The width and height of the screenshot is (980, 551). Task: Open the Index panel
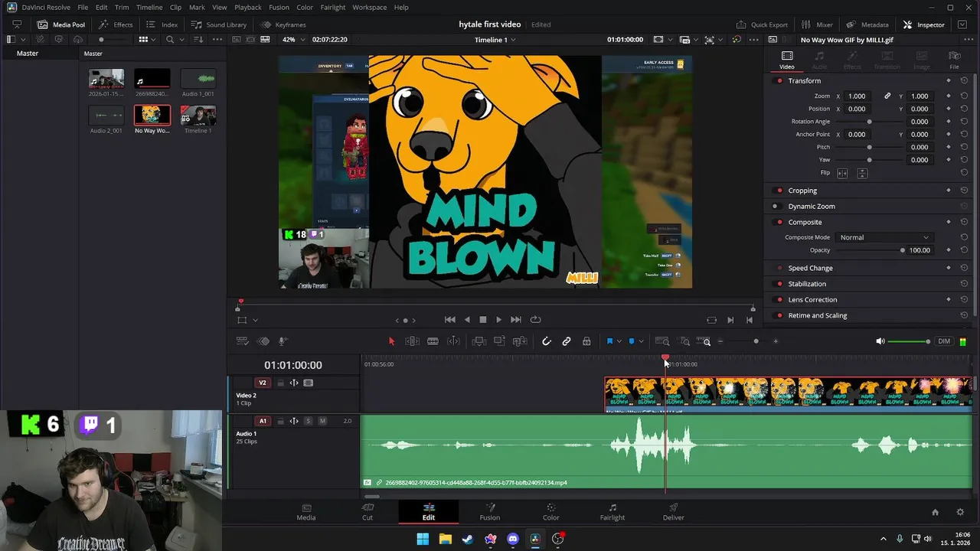[x=162, y=24]
